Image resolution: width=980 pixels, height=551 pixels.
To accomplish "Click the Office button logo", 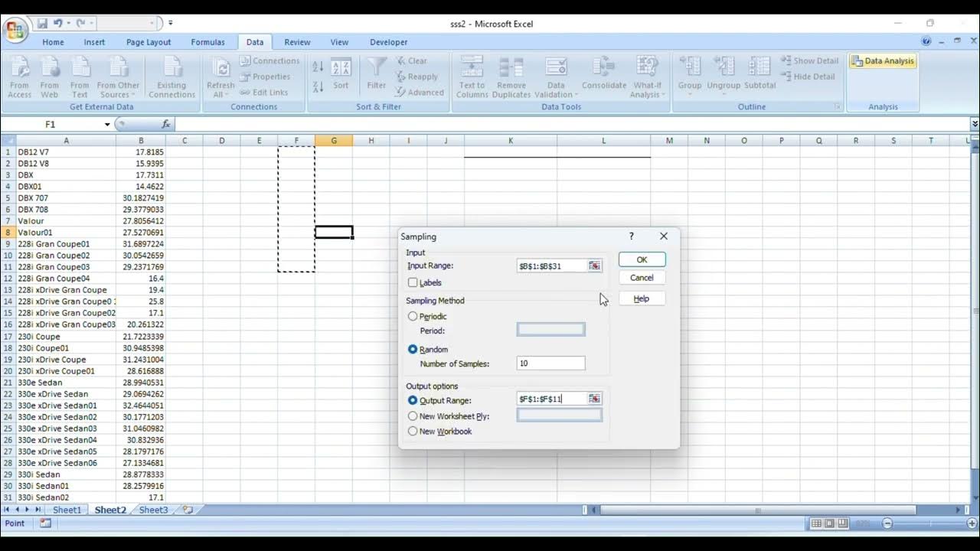I will [x=15, y=31].
